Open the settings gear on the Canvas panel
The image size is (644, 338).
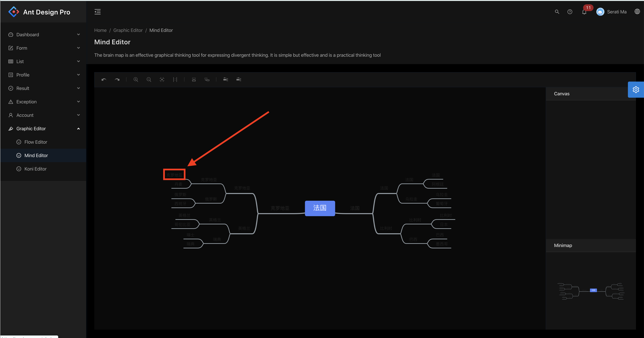636,89
